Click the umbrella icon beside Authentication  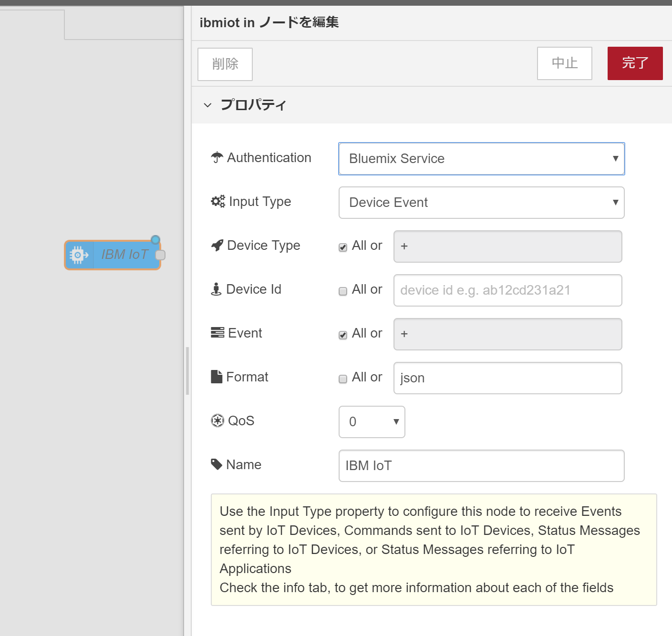point(217,157)
